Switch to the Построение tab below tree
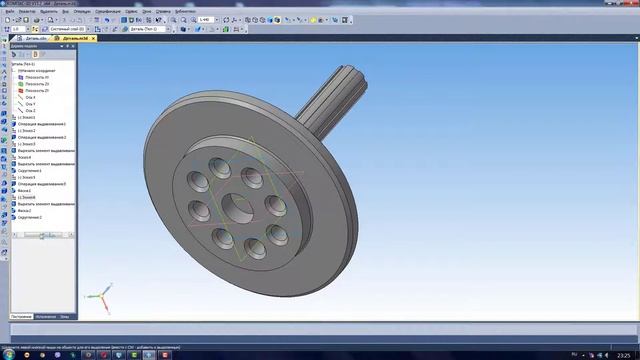The width and height of the screenshot is (640, 360). click(x=21, y=317)
